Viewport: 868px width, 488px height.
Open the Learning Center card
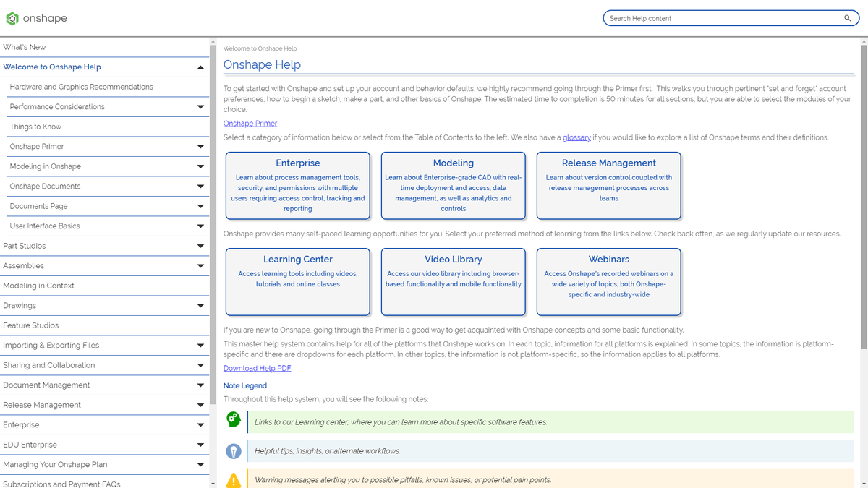tap(298, 282)
